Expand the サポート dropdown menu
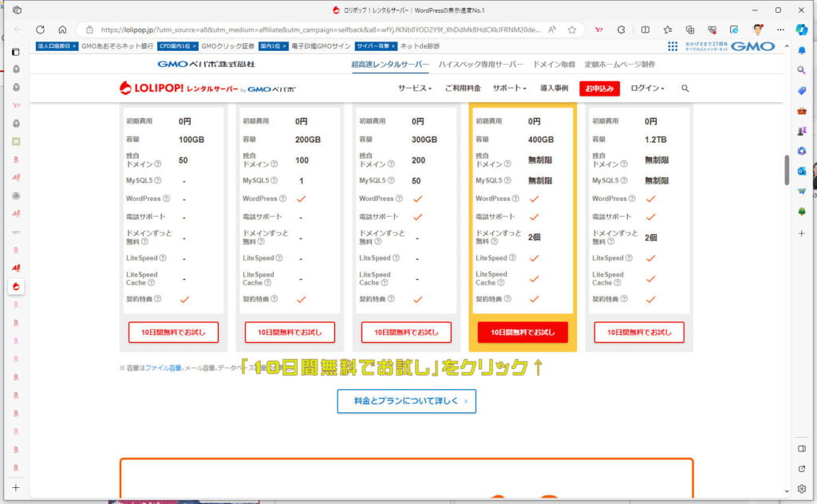 tap(509, 89)
